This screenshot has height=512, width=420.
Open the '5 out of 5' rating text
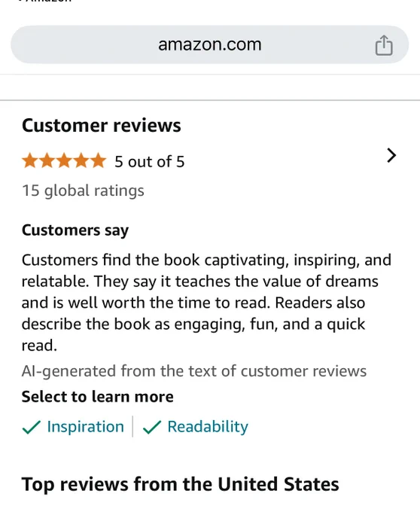click(x=150, y=162)
